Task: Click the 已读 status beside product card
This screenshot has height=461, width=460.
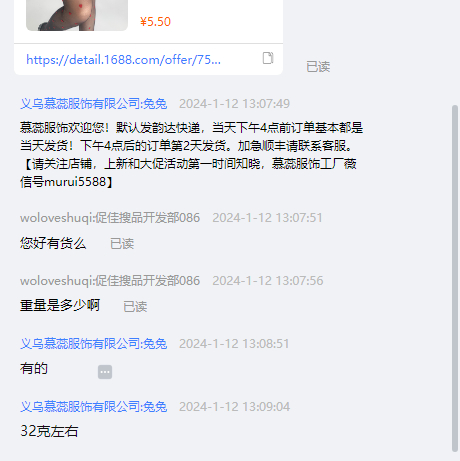Action: point(318,67)
